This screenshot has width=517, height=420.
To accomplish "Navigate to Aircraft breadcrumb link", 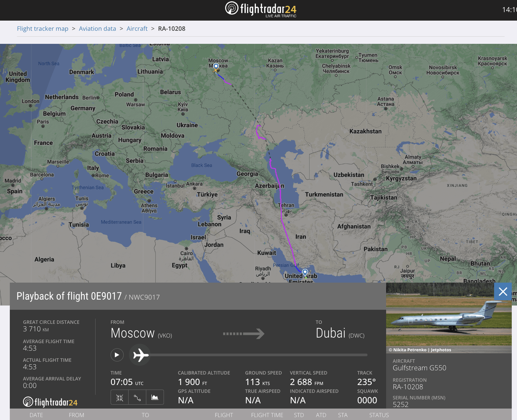I will click(137, 29).
